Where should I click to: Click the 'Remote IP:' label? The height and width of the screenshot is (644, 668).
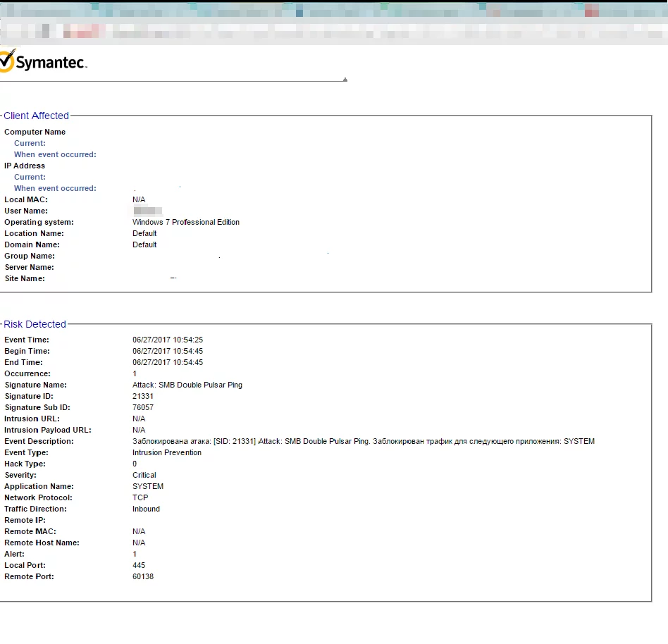tap(25, 521)
